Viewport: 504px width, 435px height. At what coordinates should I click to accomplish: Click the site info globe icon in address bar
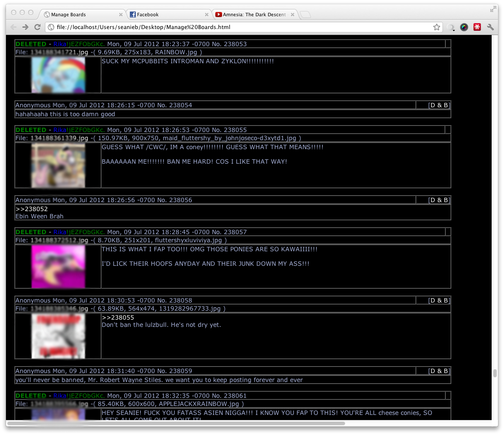pos(51,27)
